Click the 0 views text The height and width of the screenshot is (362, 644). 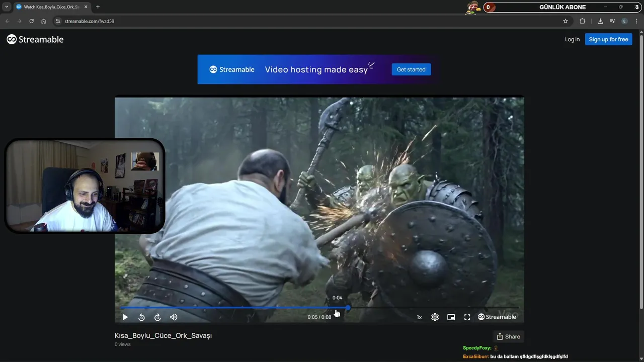(123, 344)
